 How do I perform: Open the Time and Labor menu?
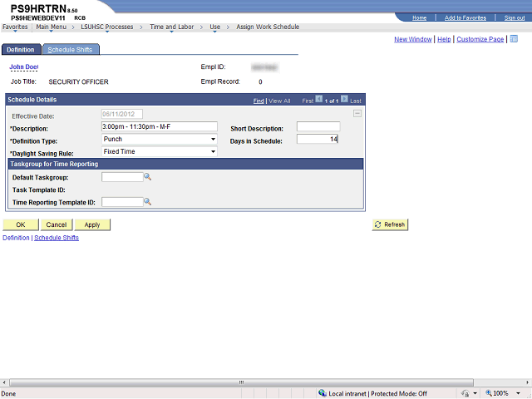[x=172, y=27]
